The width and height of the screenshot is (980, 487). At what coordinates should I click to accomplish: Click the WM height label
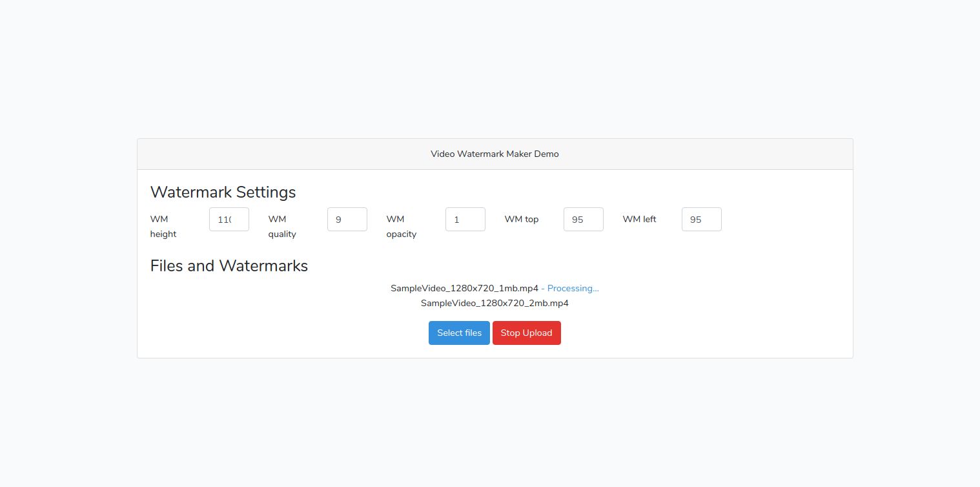[163, 227]
